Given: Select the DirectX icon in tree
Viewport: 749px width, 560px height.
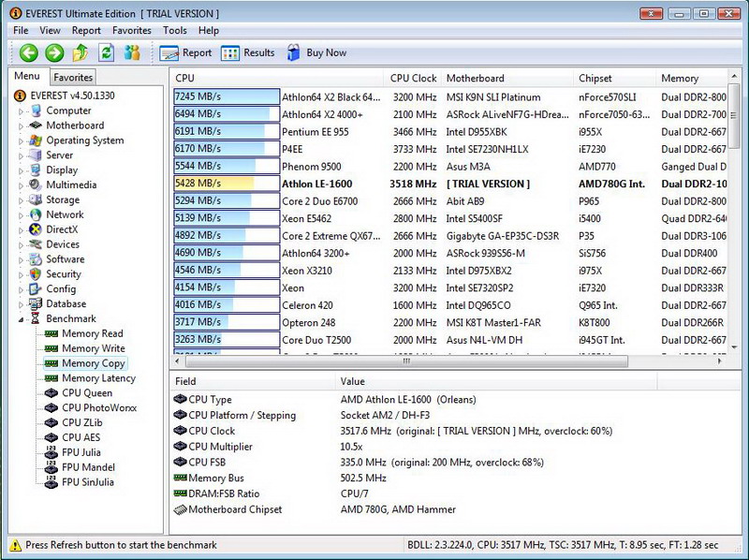Looking at the screenshot, I should click(36, 229).
